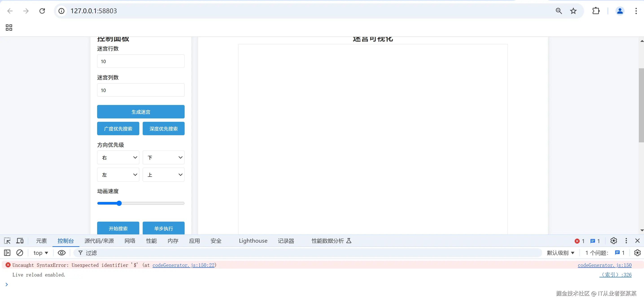
Task: Toggle the device toolbar icon
Action: point(20,241)
